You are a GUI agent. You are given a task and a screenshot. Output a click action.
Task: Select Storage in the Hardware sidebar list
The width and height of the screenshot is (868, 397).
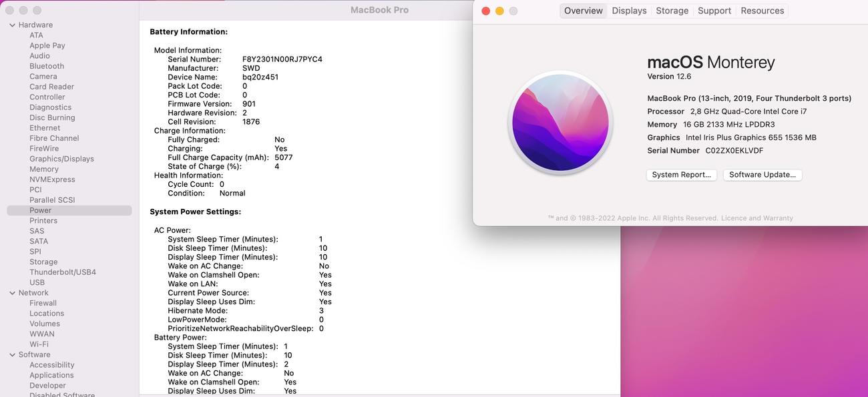[43, 262]
